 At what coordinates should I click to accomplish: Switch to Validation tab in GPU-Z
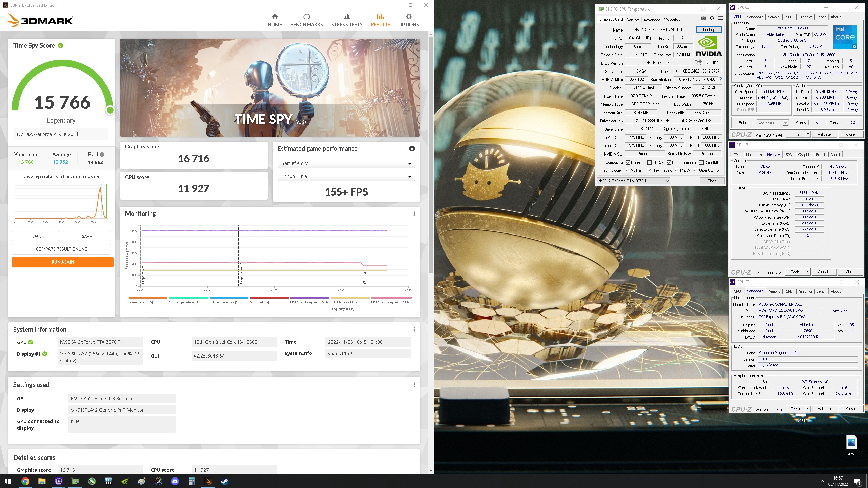click(672, 20)
